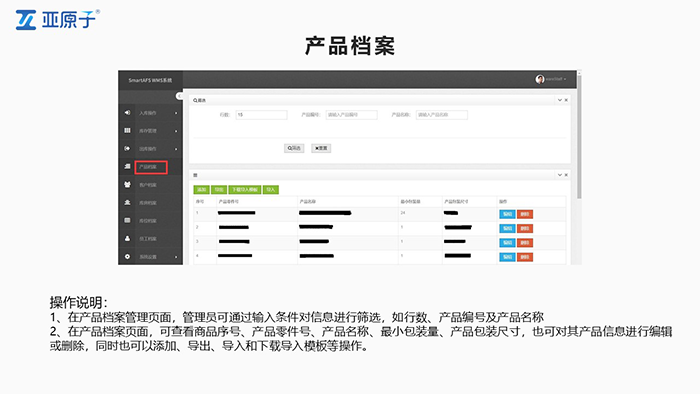700x394 pixels.
Task: Click the 系统设置 gear icon
Action: (x=127, y=257)
